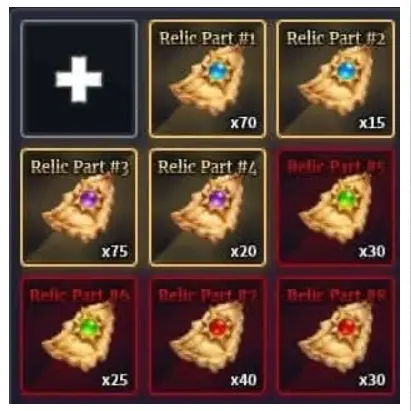Click the x70 quantity on Relic Part #1
This screenshot has width=411, height=411.
click(x=244, y=123)
